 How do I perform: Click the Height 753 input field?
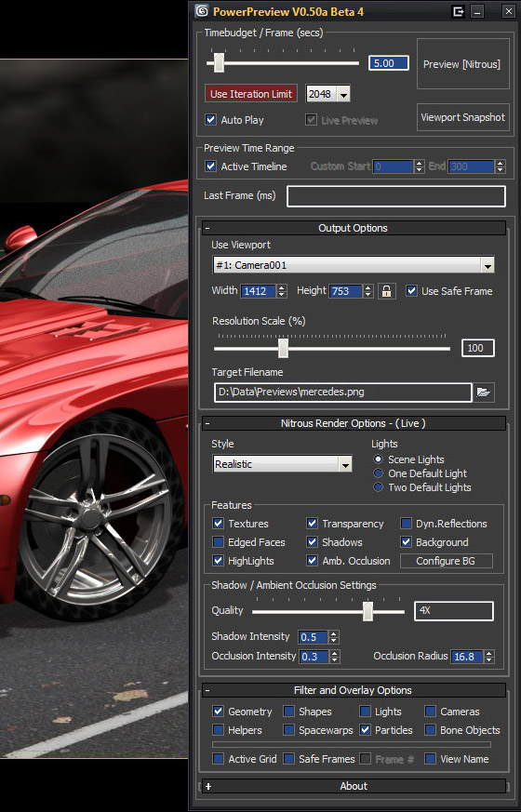click(345, 291)
